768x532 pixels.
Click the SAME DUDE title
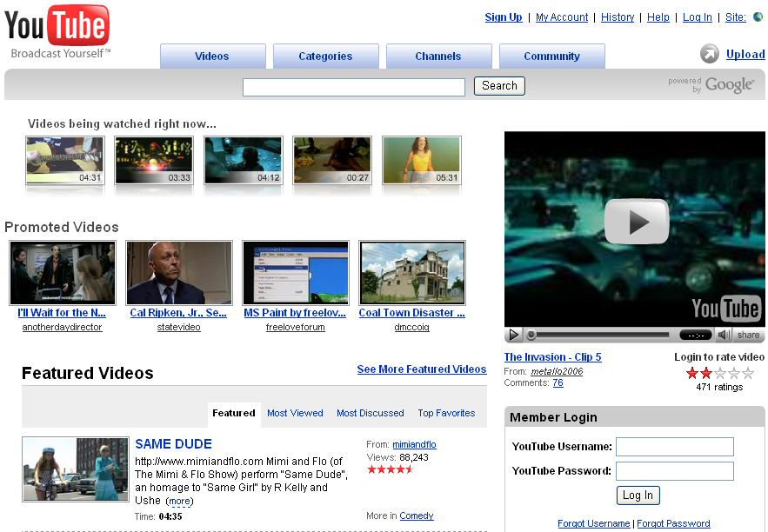click(173, 444)
